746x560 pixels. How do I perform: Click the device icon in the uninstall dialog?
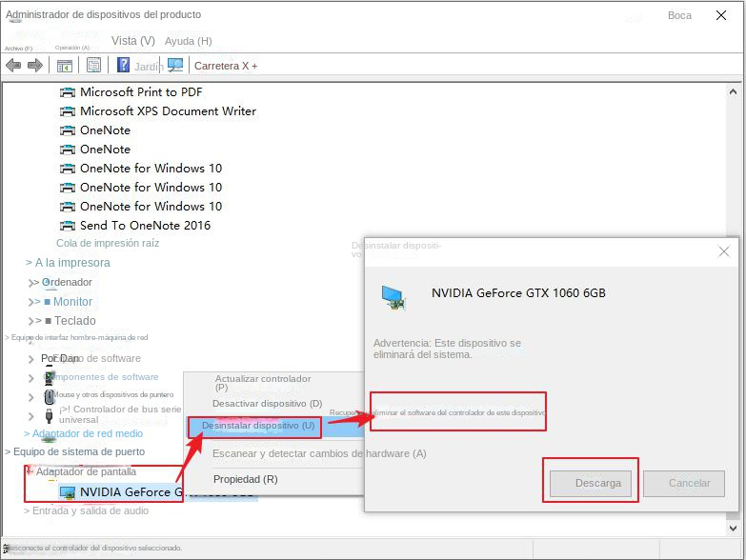pos(393,297)
